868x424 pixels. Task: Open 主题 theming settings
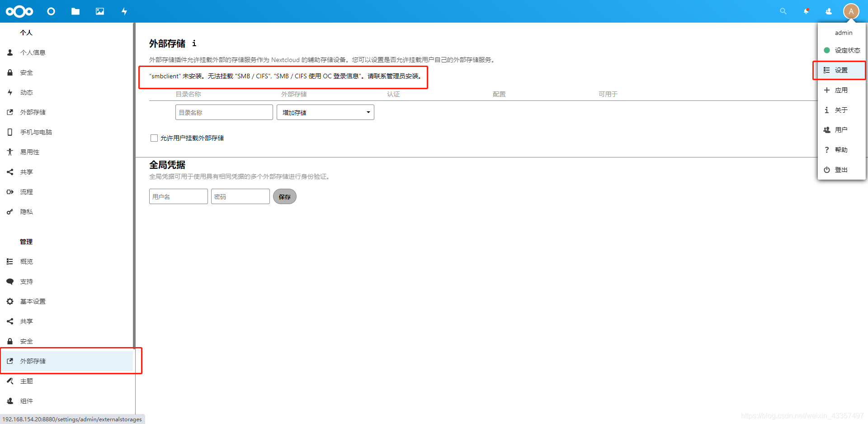click(66, 381)
